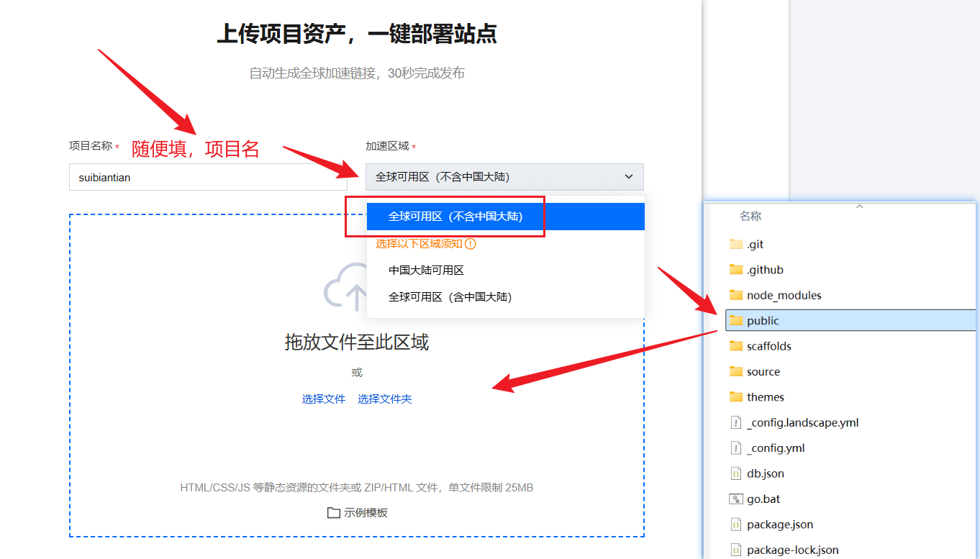This screenshot has width=980, height=559.
Task: Click the folder icon next to 示例模板
Action: (333, 513)
